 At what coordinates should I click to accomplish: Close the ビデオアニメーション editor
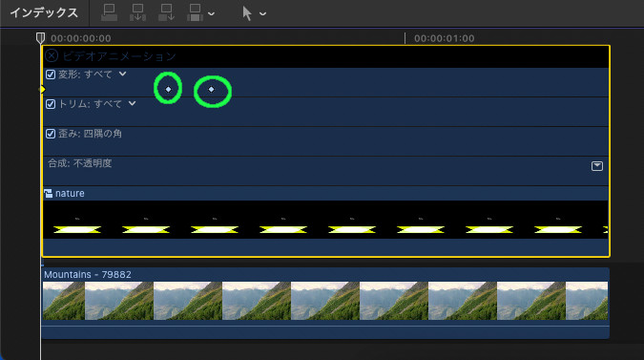click(52, 55)
